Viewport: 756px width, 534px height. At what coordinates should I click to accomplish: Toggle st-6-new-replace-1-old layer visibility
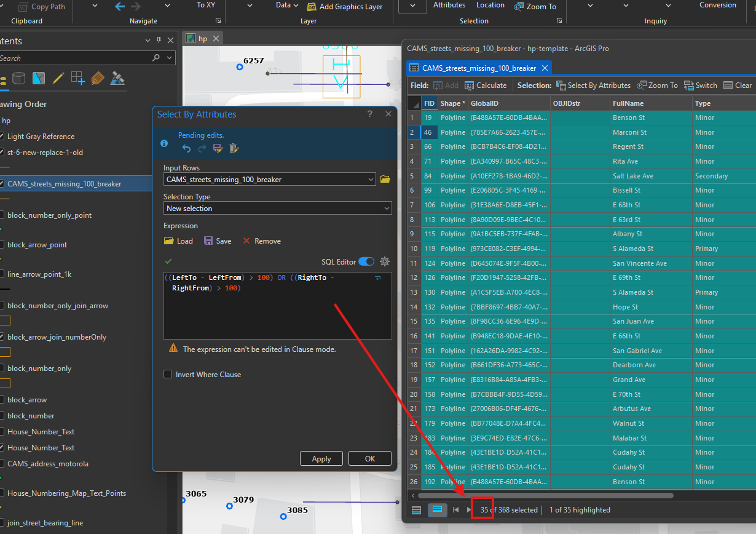pos(2,153)
